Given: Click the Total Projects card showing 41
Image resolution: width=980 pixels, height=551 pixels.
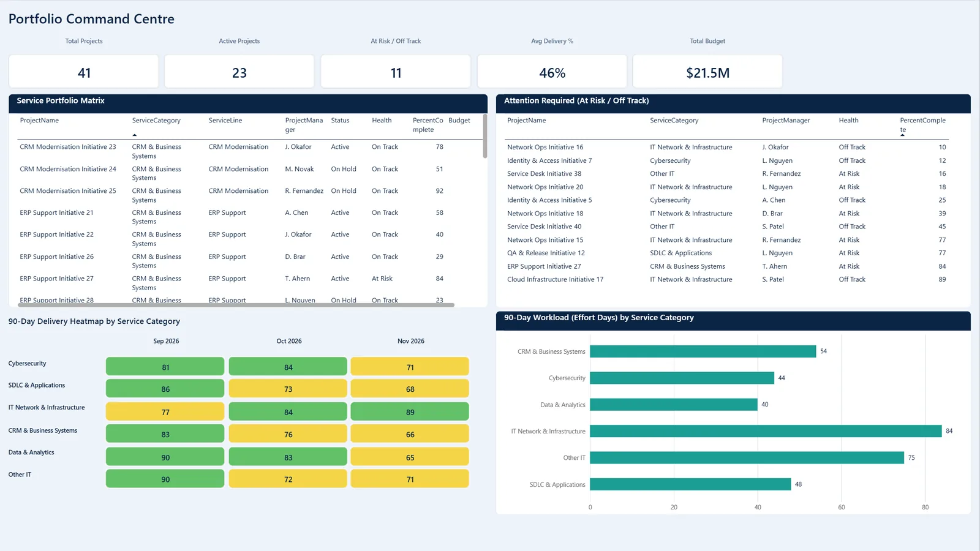Looking at the screenshot, I should click(x=84, y=72).
